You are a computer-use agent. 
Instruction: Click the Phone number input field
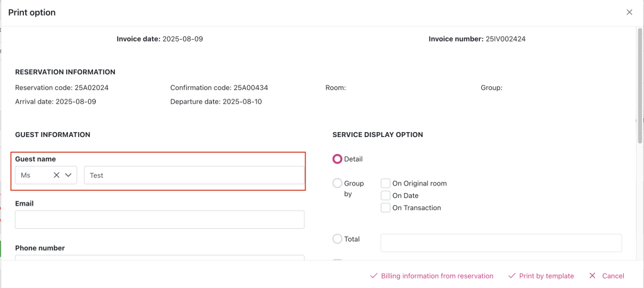[160, 258]
